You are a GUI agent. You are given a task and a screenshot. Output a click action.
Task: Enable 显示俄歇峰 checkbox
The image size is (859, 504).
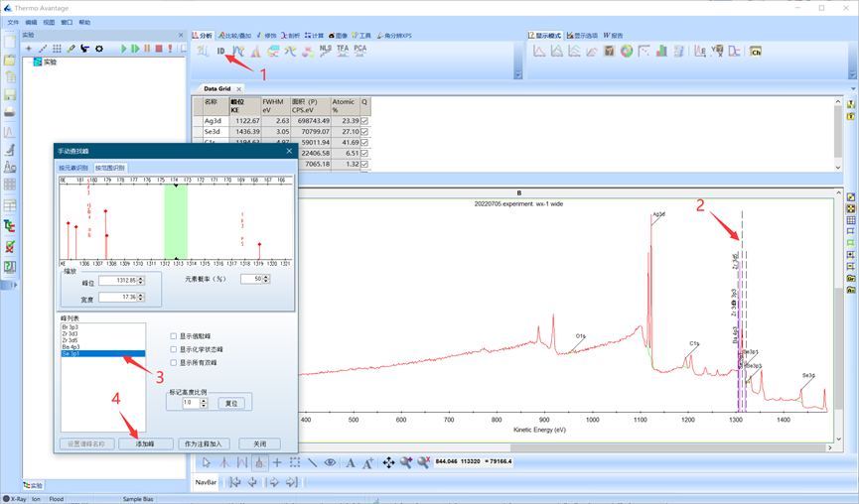[174, 336]
